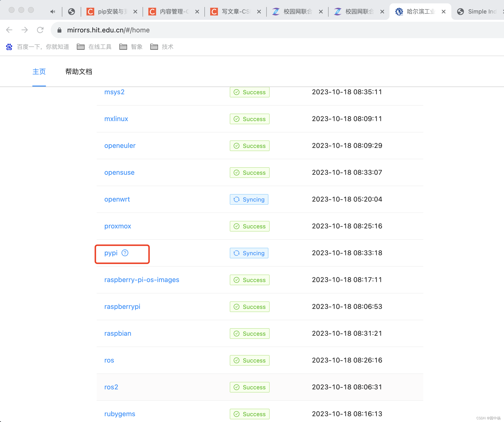Click timestamp 2023-10-18 08:17:11
This screenshot has height=422, width=504.
tap(347, 280)
